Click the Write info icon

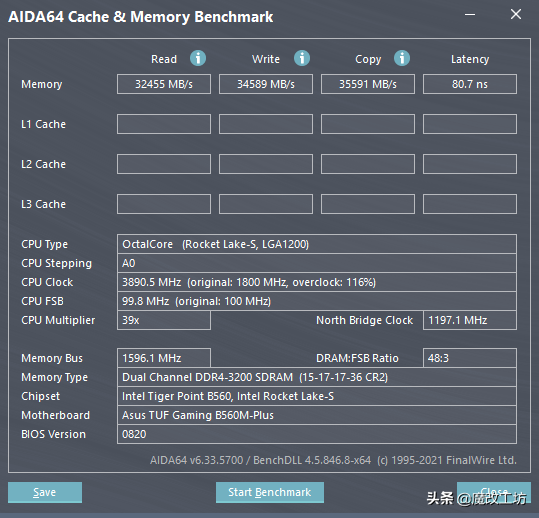coord(302,58)
